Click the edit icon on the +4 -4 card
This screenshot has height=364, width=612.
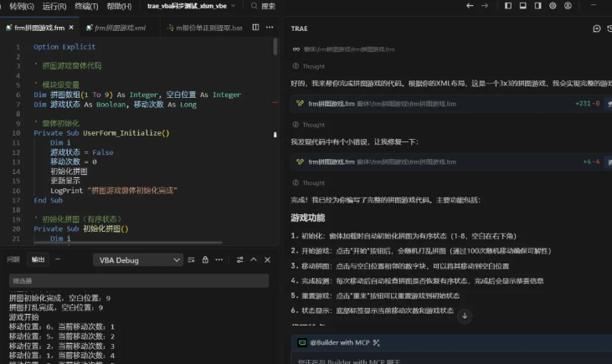click(300, 161)
